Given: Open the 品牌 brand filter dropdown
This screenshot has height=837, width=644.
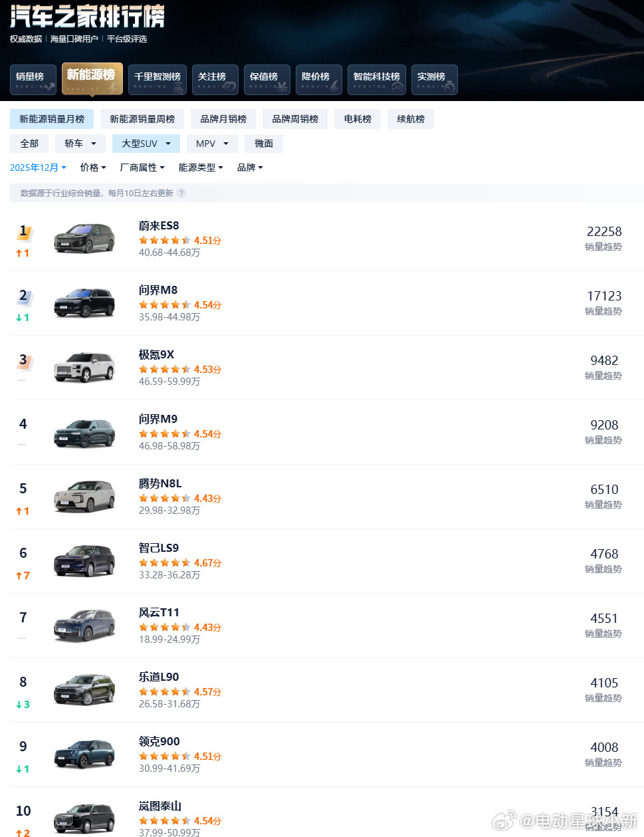Looking at the screenshot, I should (249, 167).
